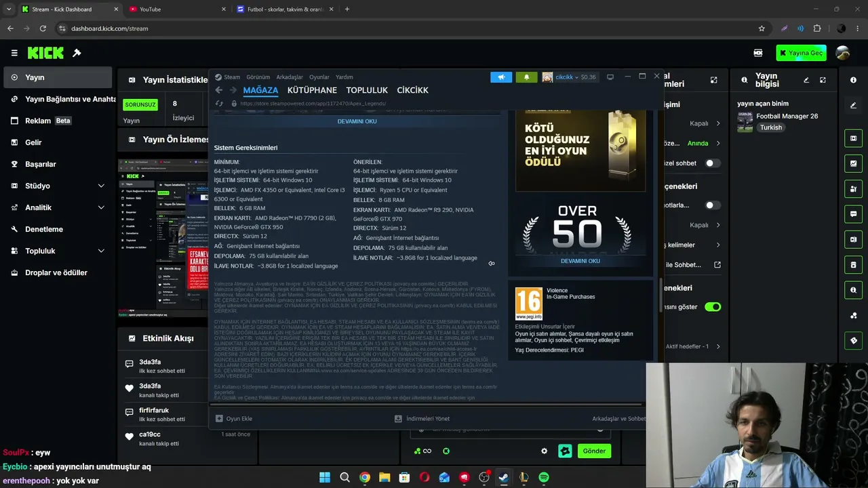Viewport: 868px width, 488px height.
Task: Click the Yayına Geç button
Action: coord(801,53)
